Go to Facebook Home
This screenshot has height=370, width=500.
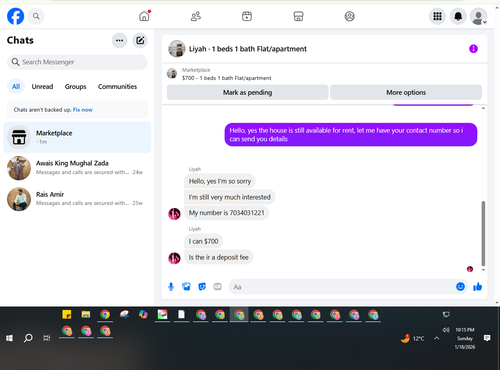click(144, 16)
